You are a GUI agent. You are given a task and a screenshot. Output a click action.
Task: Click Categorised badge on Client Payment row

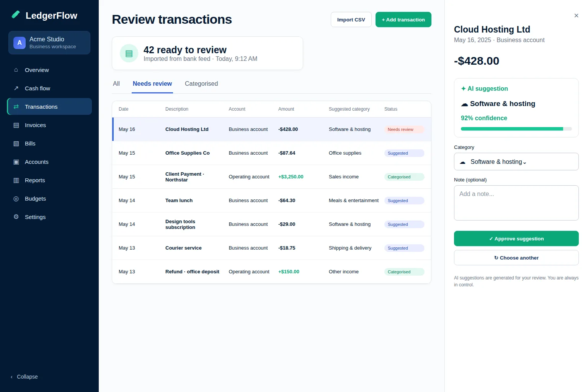click(x=404, y=177)
